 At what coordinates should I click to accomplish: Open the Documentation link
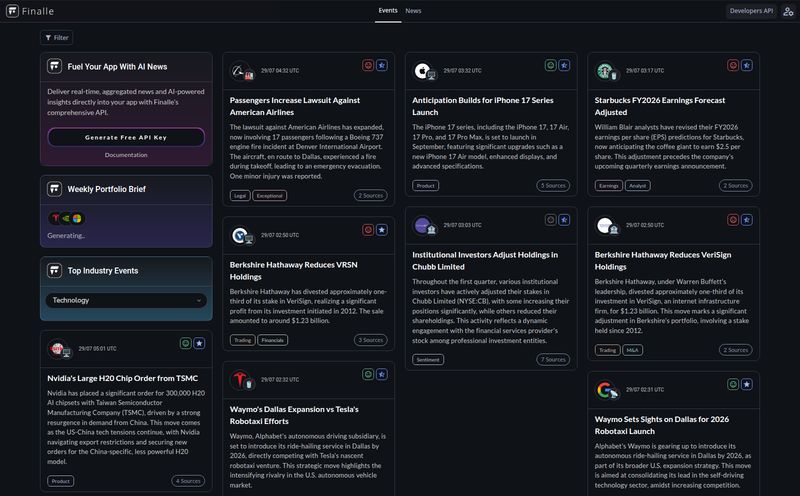point(126,155)
